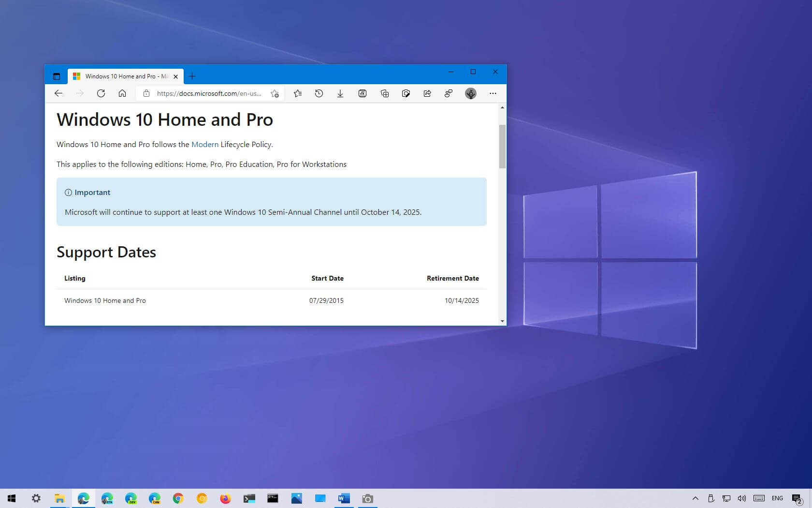This screenshot has width=812, height=508.
Task: Open the Settings and more menu
Action: 493,93
